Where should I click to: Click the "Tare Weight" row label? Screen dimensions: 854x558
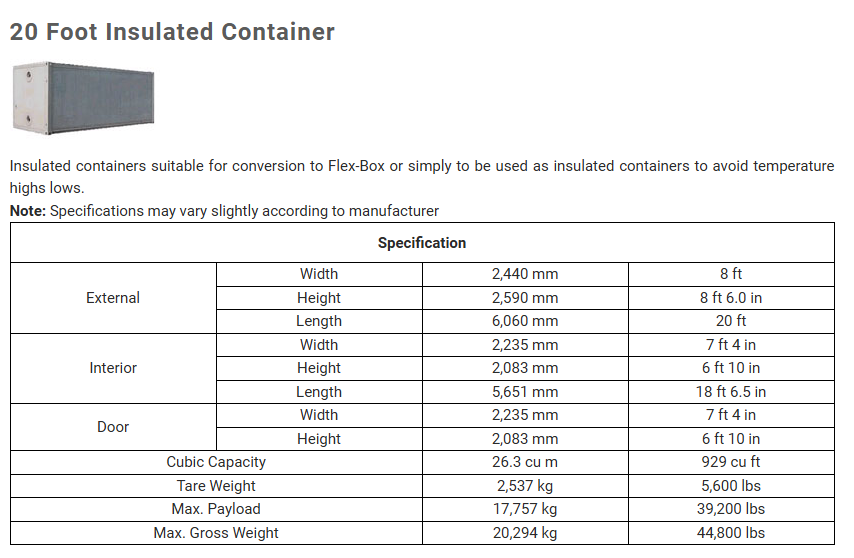click(x=216, y=486)
